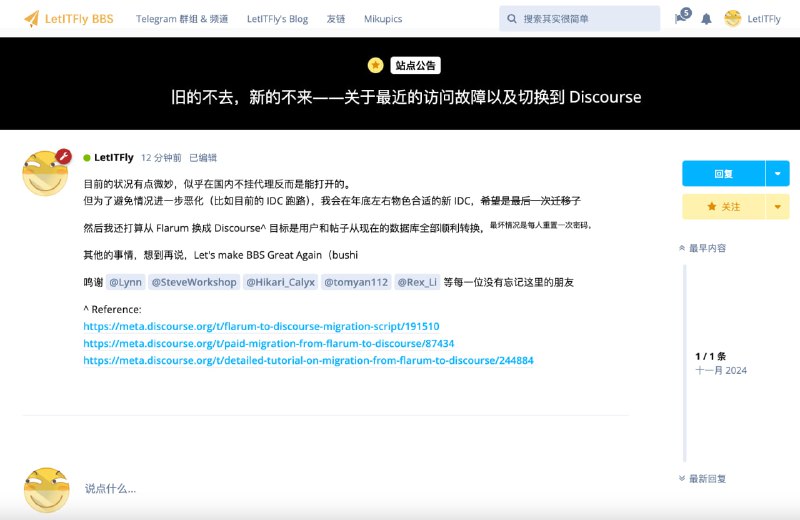Click the search magnifier icon
Image resolution: width=800 pixels, height=520 pixels.
[x=512, y=19]
